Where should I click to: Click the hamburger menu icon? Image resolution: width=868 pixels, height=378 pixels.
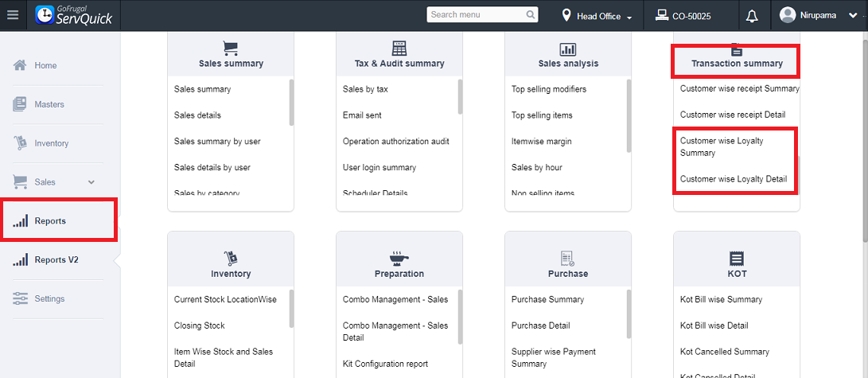coord(13,15)
